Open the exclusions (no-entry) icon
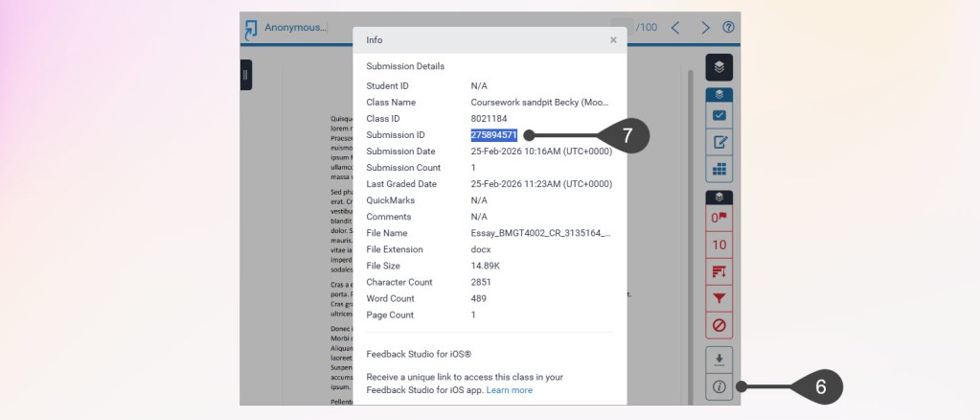Screen dimensions: 980x420 718,325
